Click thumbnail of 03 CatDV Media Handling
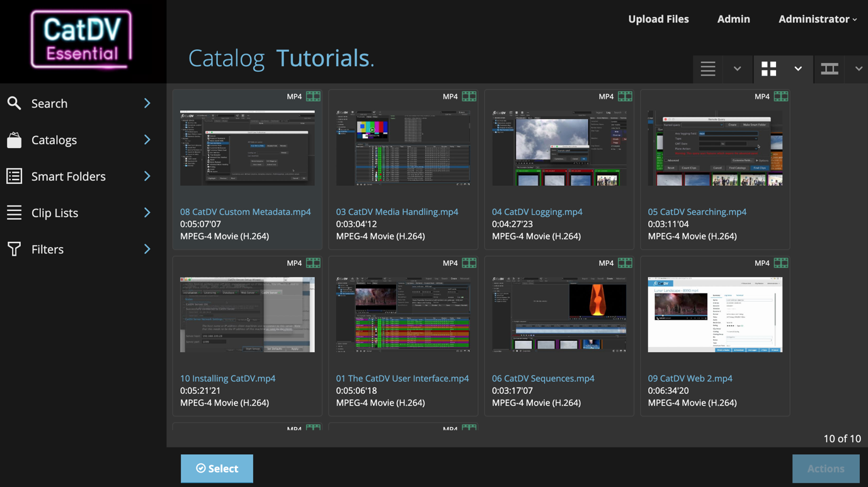 pyautogui.click(x=403, y=148)
